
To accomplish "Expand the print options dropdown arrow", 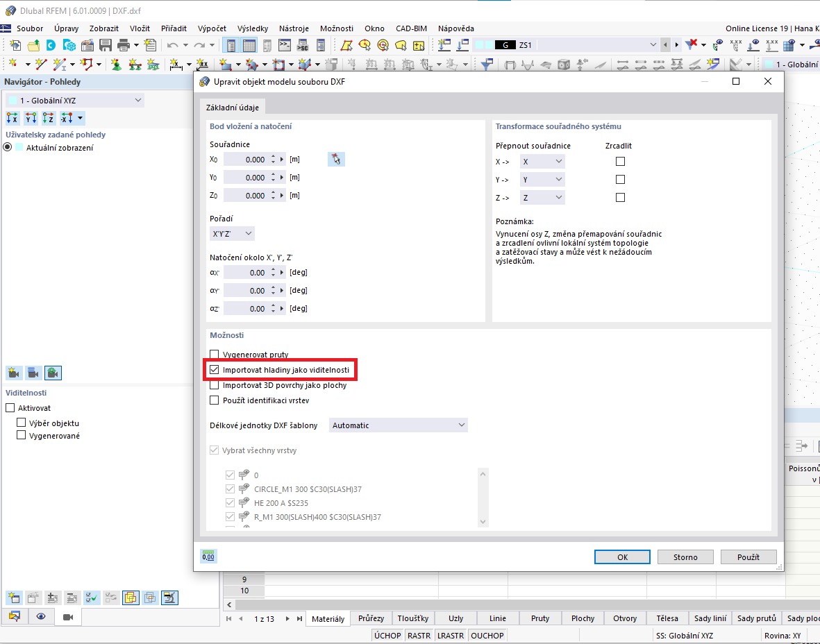I will coord(137,45).
